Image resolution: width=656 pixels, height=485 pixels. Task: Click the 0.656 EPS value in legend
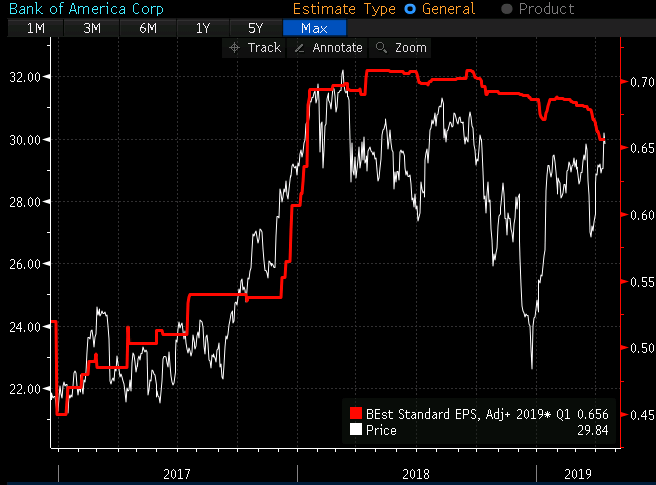tap(593, 414)
